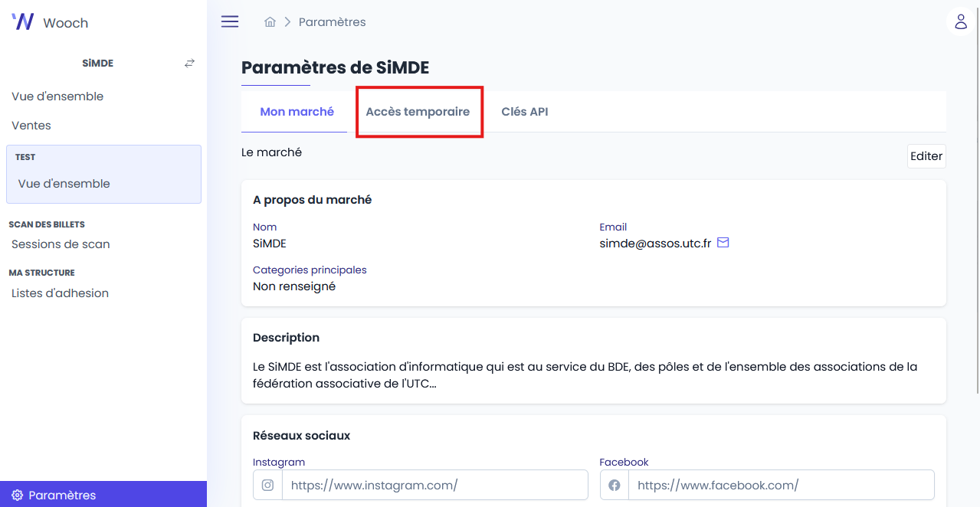Open the Clés API tab
The image size is (980, 507).
click(524, 112)
